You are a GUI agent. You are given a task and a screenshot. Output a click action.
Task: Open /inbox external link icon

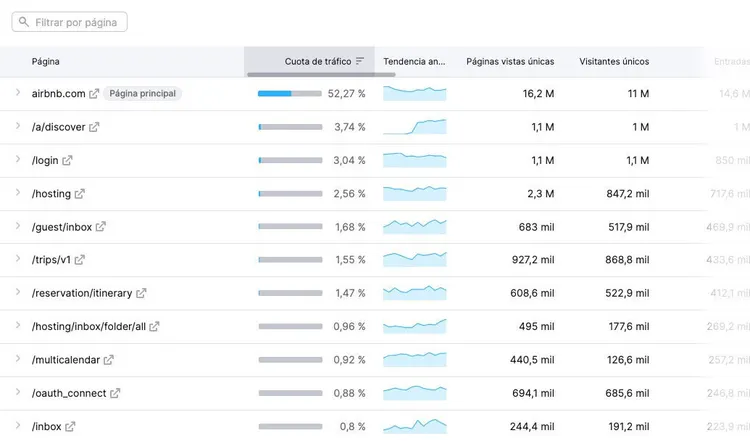pyautogui.click(x=70, y=426)
